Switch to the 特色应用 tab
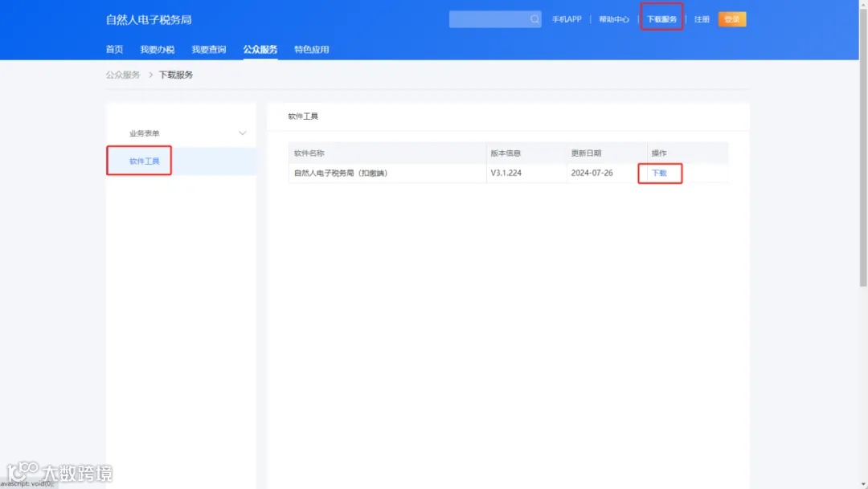The image size is (868, 489). [310, 48]
